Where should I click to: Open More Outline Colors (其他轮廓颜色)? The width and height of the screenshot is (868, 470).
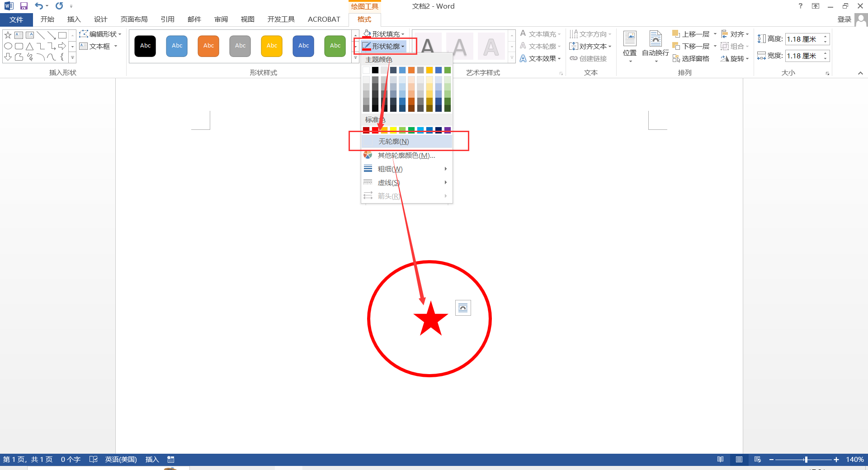tap(407, 155)
